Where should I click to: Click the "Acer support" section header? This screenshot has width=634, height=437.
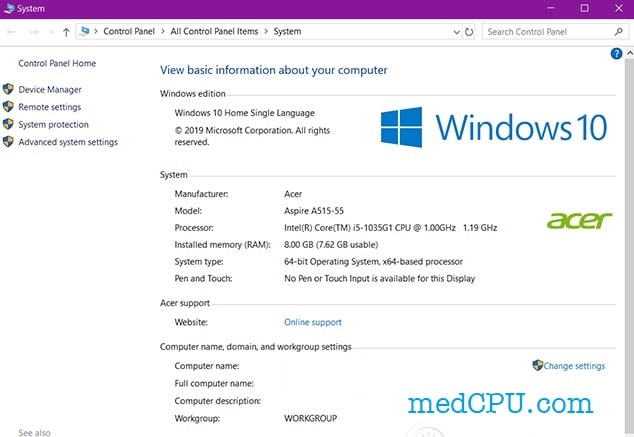point(185,303)
